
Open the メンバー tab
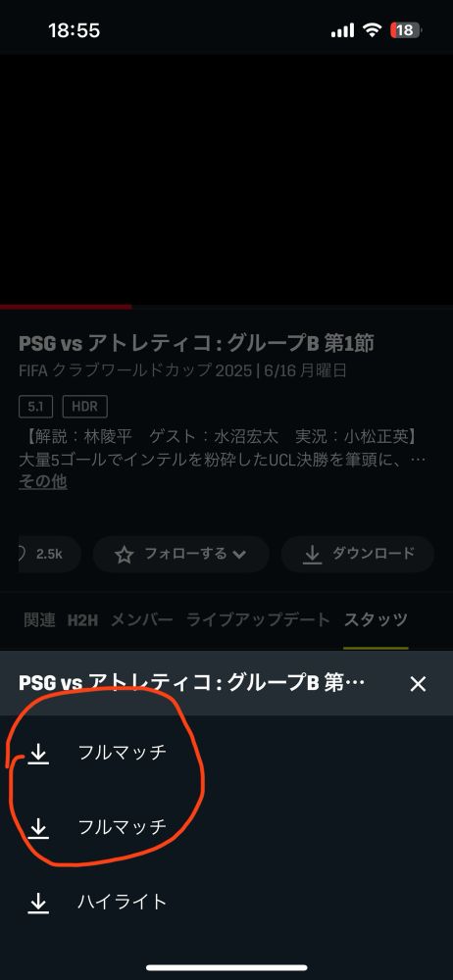click(x=141, y=620)
